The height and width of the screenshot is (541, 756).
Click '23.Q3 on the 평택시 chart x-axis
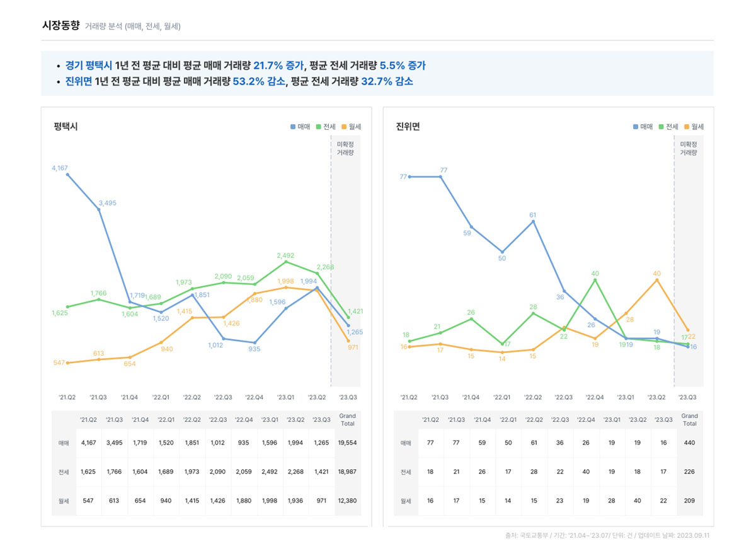(x=347, y=398)
